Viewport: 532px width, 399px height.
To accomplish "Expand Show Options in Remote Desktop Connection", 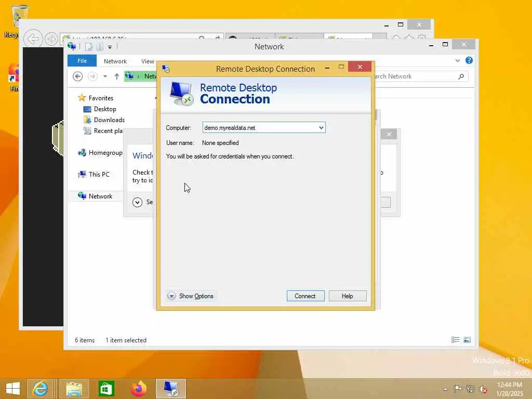I will pos(191,296).
